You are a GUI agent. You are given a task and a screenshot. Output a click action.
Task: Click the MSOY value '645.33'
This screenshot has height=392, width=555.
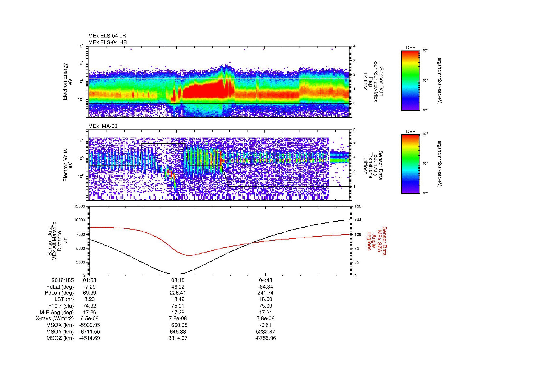pos(178,332)
